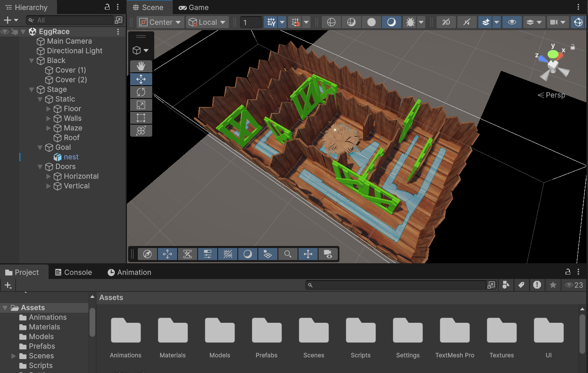Toggle scene visibility eye button
This screenshot has width=588, height=373.
coord(512,22)
